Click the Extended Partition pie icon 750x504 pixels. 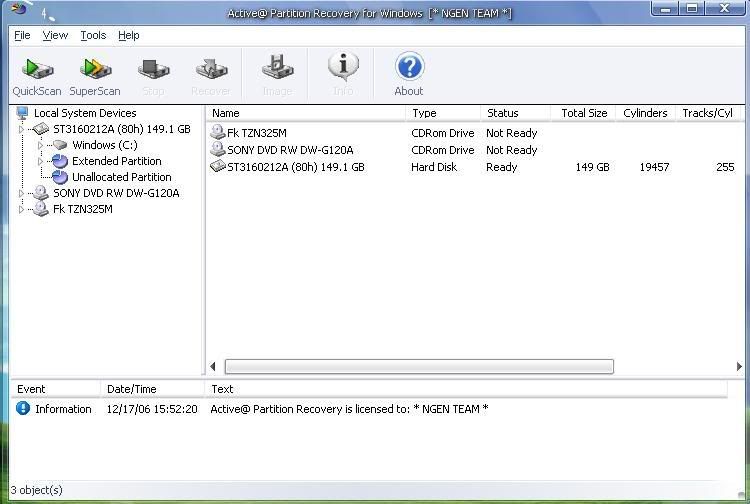60,161
